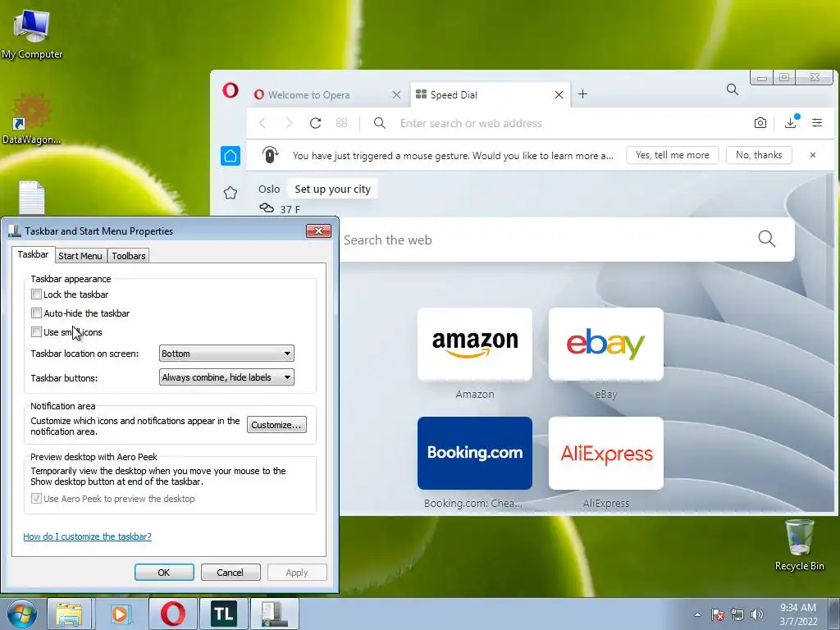Search tabs using the magnifier icon
The height and width of the screenshot is (630, 840).
tap(733, 89)
